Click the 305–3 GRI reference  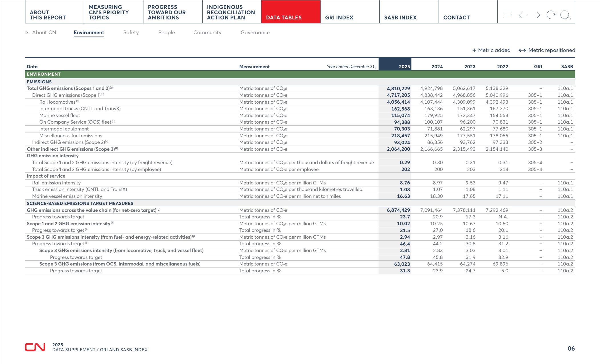click(535, 149)
